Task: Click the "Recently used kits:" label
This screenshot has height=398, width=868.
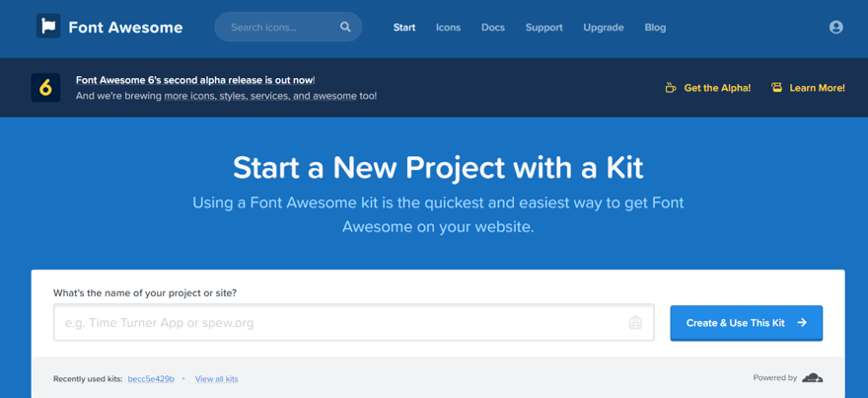Action: click(88, 378)
